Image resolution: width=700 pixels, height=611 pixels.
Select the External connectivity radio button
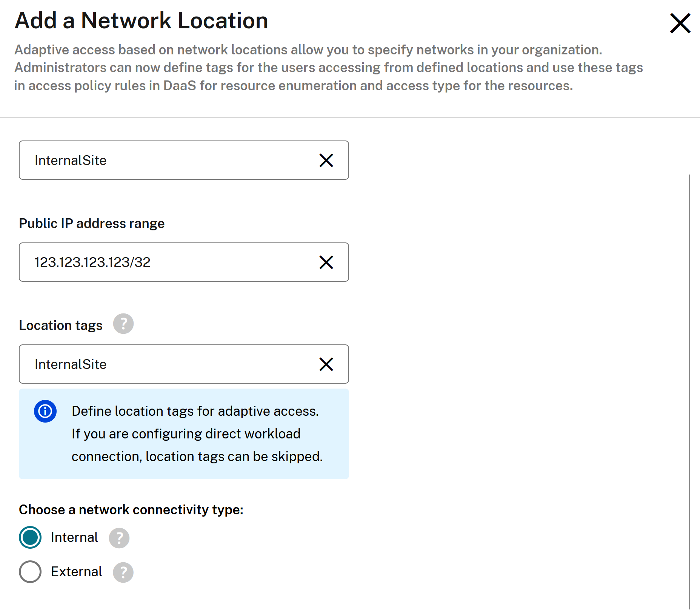pyautogui.click(x=30, y=571)
